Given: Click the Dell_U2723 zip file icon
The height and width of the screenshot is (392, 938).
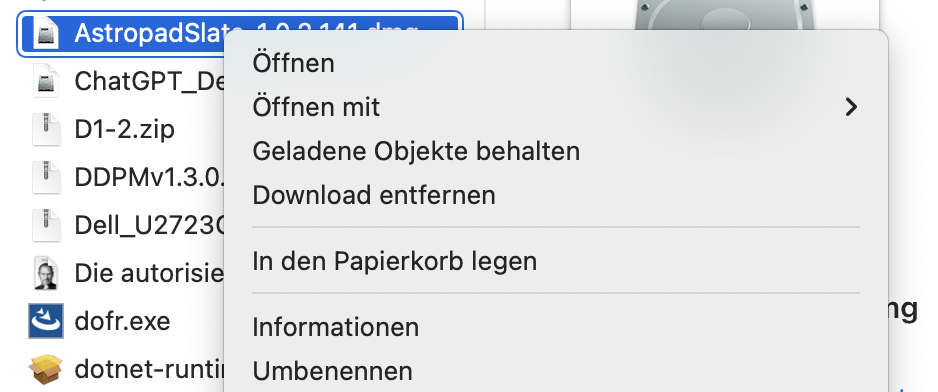Looking at the screenshot, I should 46,225.
